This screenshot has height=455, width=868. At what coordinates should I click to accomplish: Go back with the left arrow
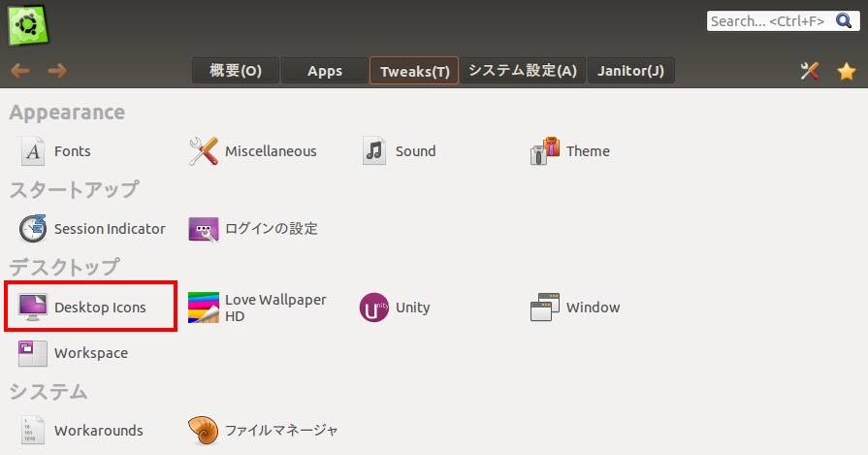coord(20,70)
